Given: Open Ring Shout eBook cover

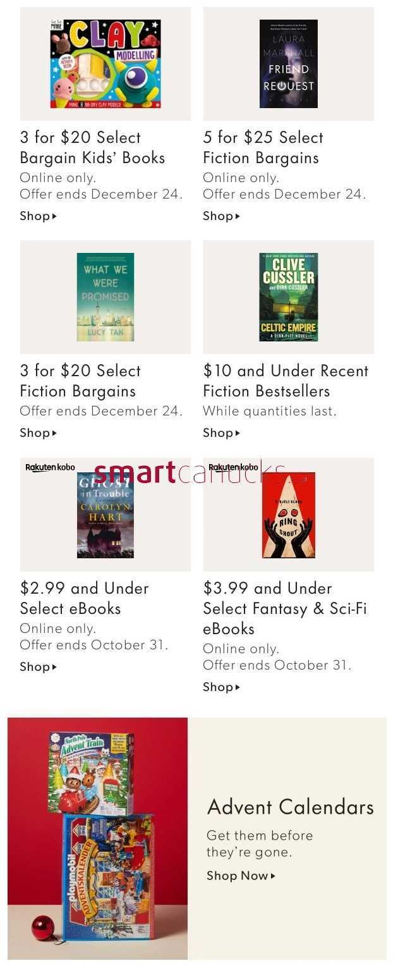Looking at the screenshot, I should point(289,515).
